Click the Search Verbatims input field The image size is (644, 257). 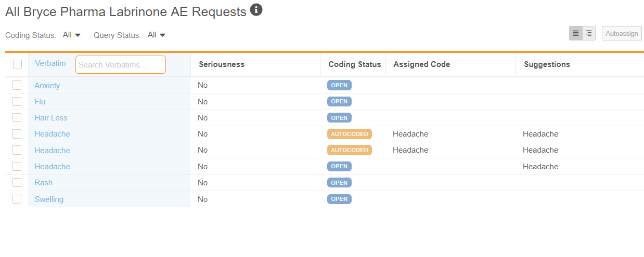coord(121,65)
